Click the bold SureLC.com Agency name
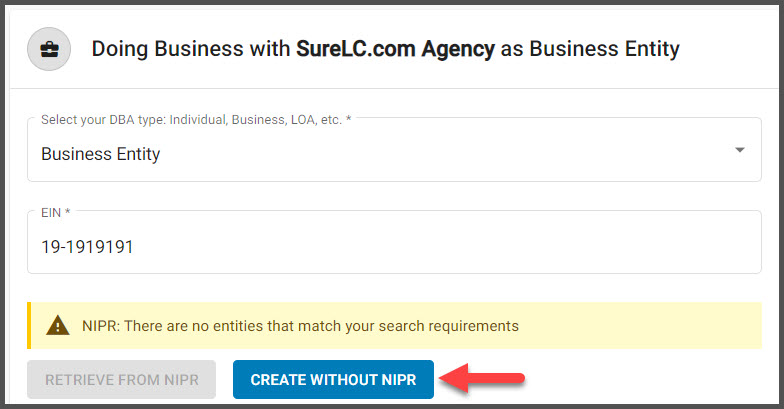 [395, 49]
